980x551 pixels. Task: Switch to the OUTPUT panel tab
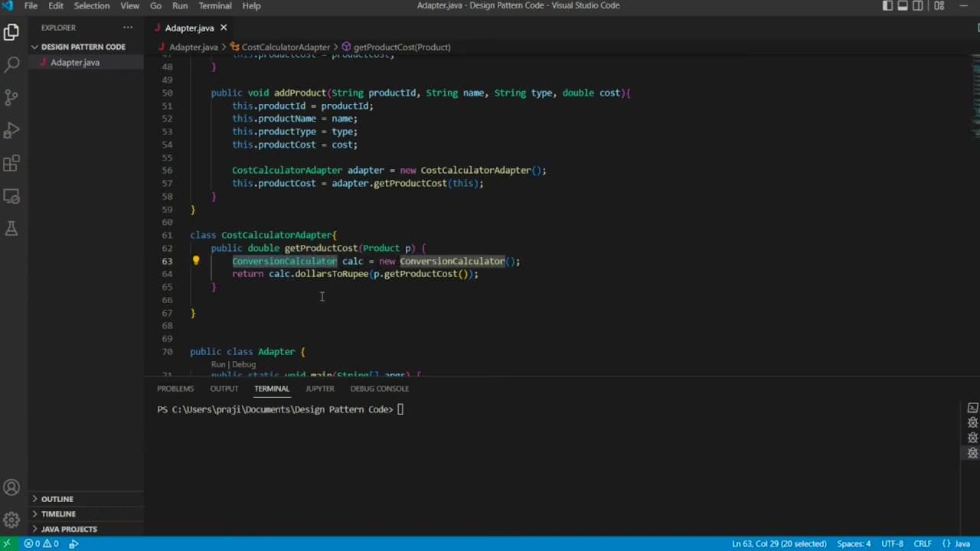pos(224,389)
